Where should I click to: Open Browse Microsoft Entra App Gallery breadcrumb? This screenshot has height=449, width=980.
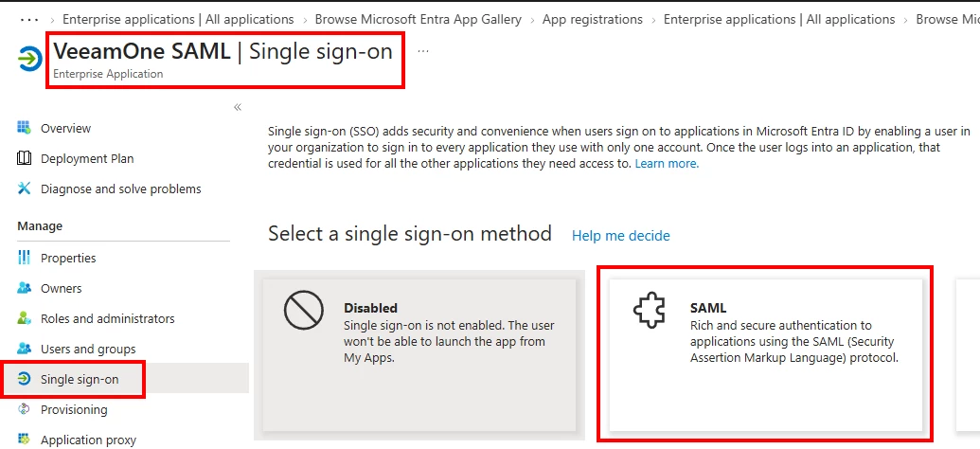(x=419, y=19)
